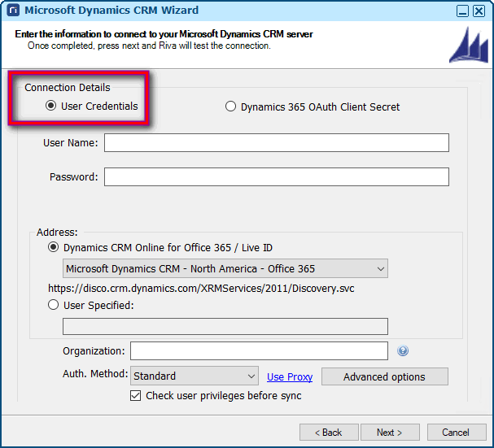Screen dimensions: 494x448
Task: Proceed with the Next button
Action: pos(390,433)
